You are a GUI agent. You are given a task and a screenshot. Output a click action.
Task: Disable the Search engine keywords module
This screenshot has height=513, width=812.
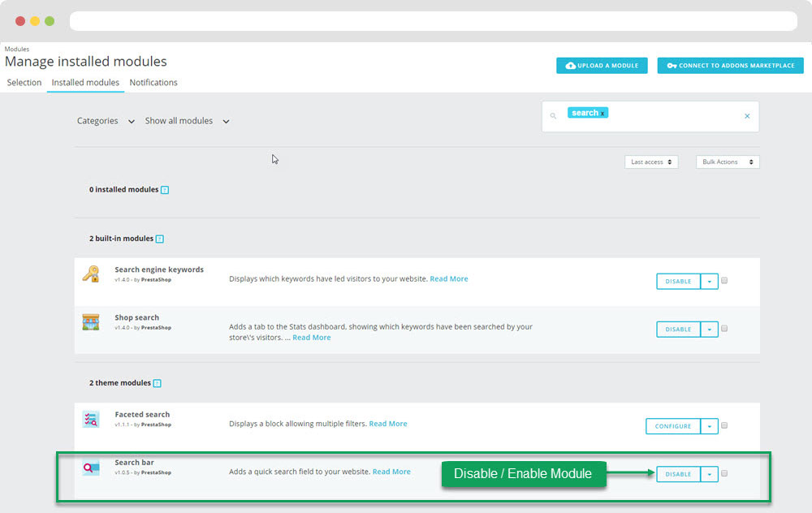coord(678,281)
